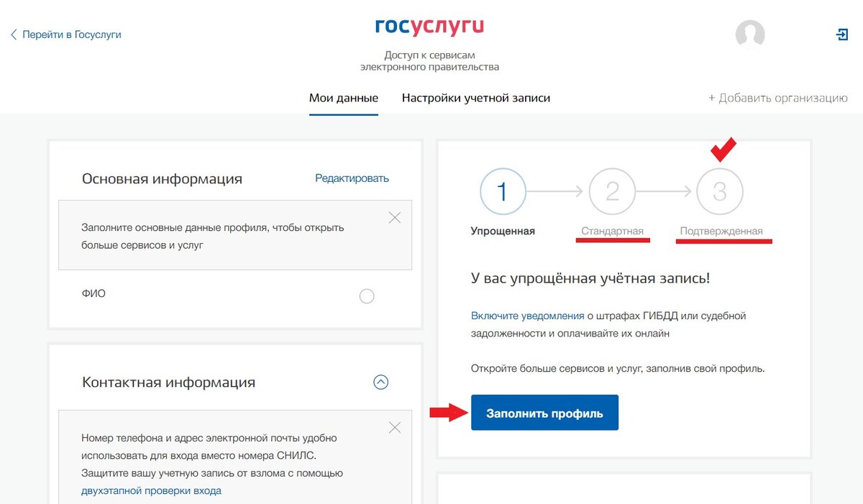Click the Госуслуги logo
The height and width of the screenshot is (504, 863).
coord(429,28)
